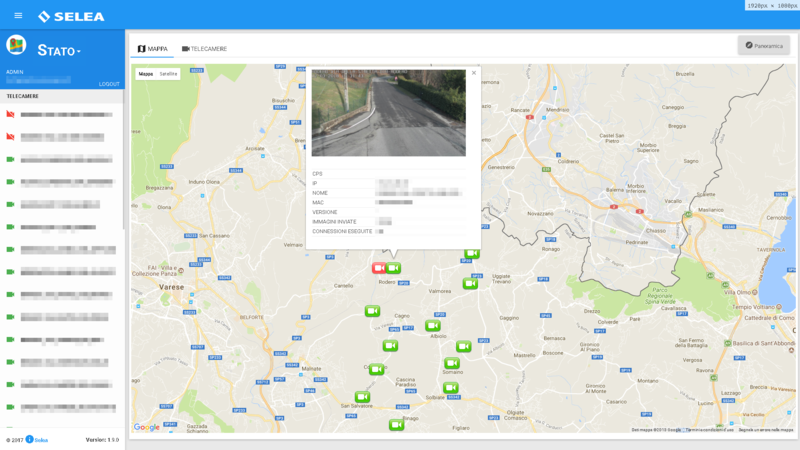
Task: Click the map avatar icon beside Stato
Action: pos(16,45)
